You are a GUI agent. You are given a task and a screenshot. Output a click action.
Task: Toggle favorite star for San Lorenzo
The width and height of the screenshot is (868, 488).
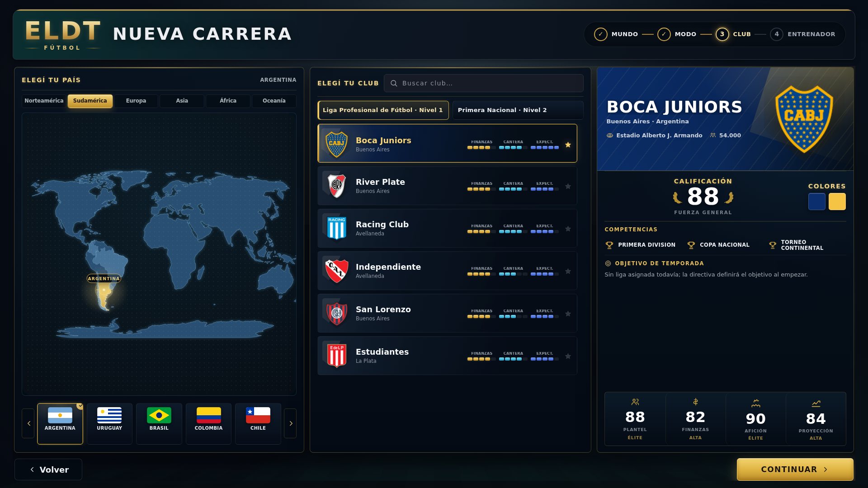click(568, 314)
